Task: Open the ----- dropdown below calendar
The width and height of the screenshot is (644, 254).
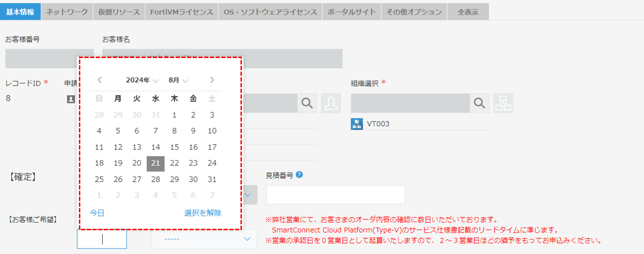Action: tap(204, 239)
